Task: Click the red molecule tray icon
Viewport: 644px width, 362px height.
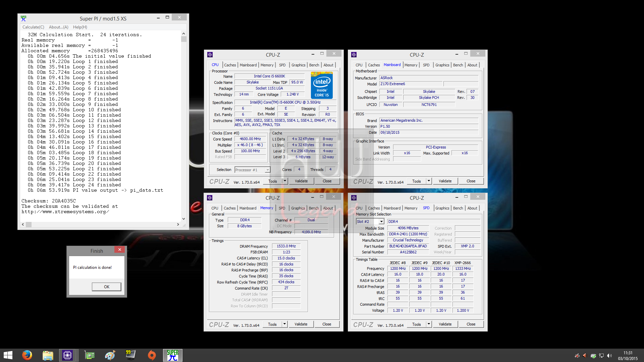Action: click(x=577, y=356)
